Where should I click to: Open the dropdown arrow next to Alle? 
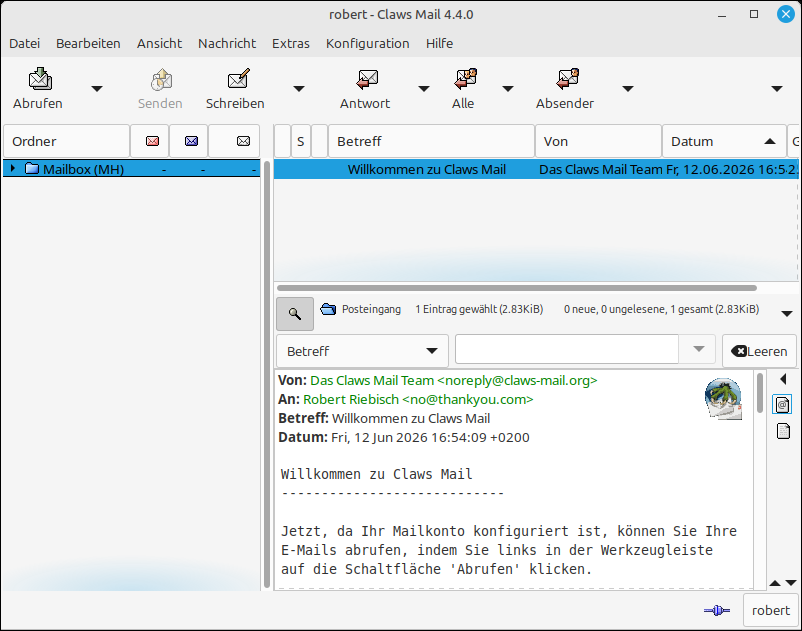(x=507, y=89)
